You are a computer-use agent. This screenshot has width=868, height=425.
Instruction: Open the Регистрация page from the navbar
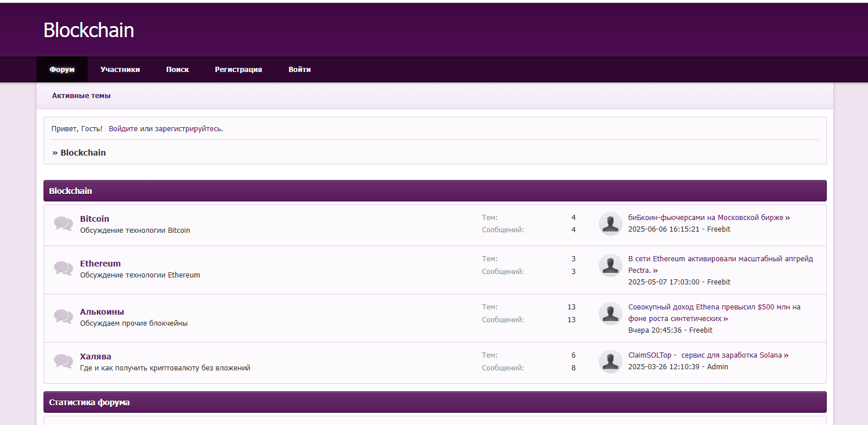238,70
